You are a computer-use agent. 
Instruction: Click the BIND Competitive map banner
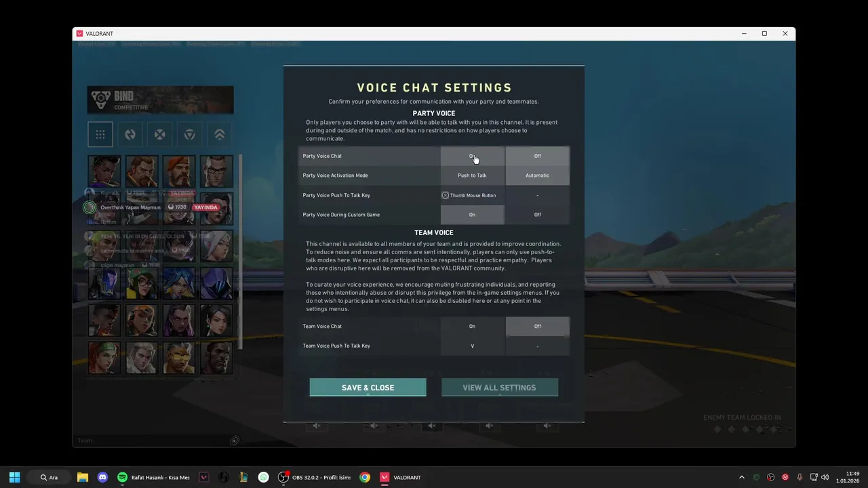click(x=161, y=100)
